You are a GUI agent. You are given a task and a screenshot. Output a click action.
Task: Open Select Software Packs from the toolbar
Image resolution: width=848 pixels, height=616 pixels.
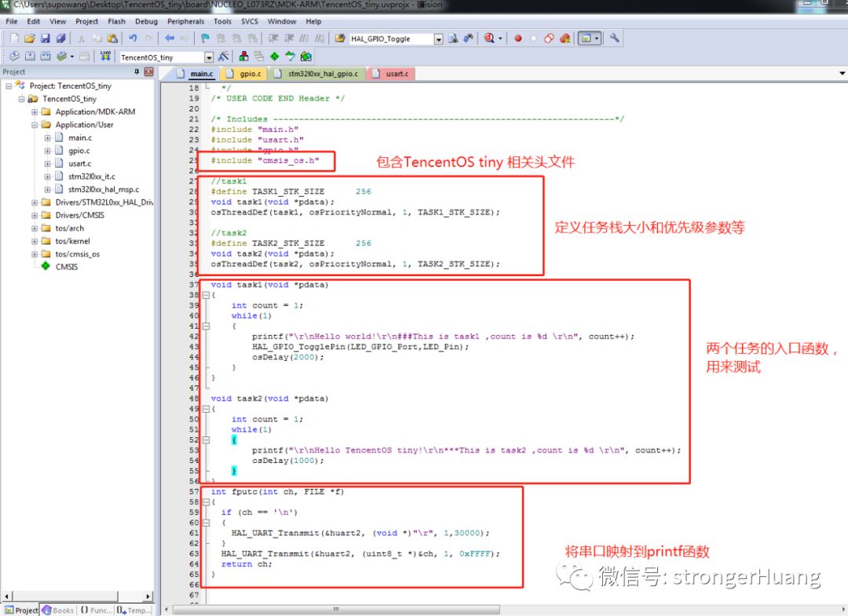pyautogui.click(x=291, y=56)
